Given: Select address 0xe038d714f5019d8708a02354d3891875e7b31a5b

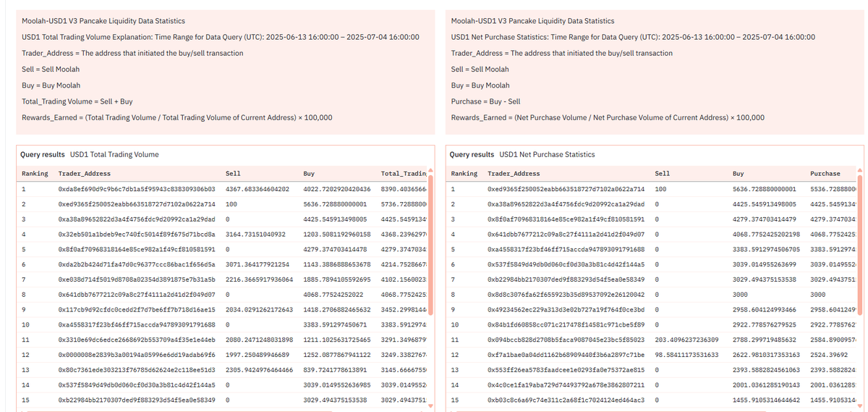Looking at the screenshot, I should tap(137, 279).
